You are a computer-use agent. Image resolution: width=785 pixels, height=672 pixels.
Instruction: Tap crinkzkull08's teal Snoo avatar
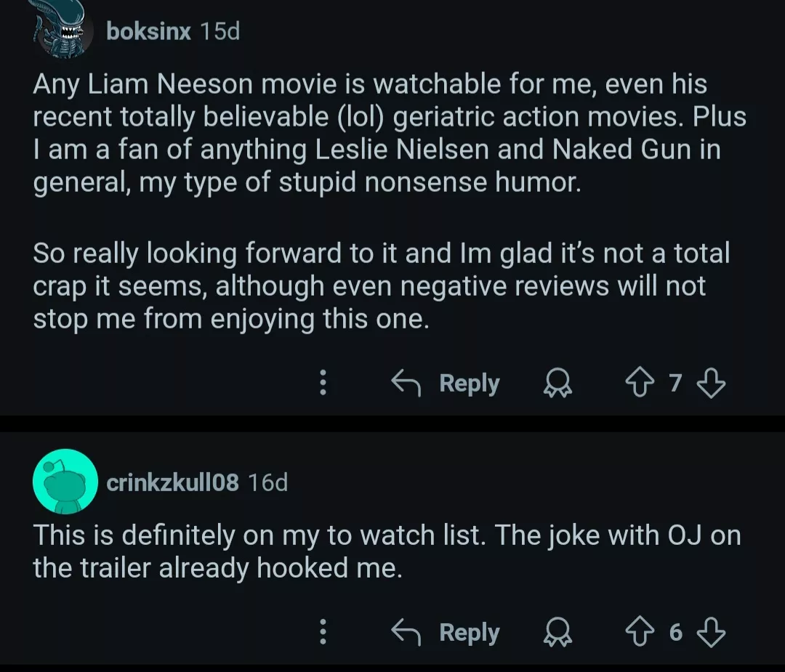tap(65, 482)
